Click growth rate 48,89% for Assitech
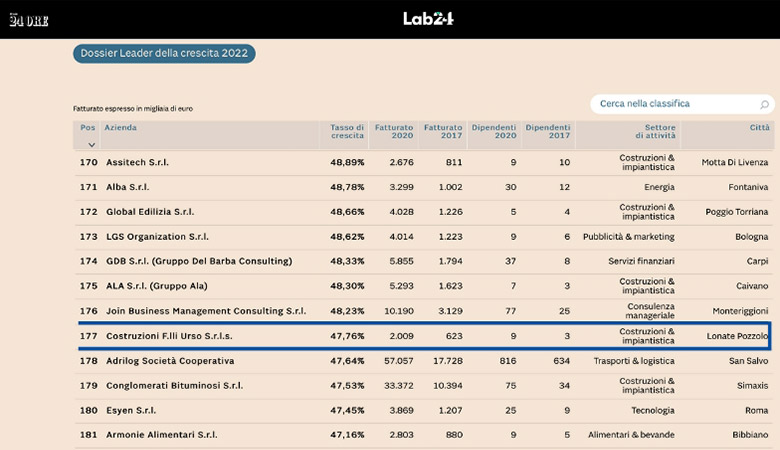The height and width of the screenshot is (450, 780). click(x=347, y=162)
